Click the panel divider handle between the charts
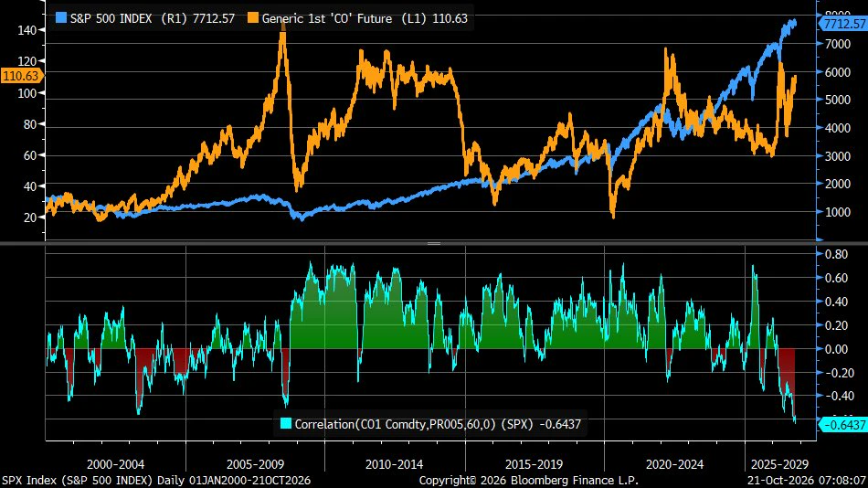The width and height of the screenshot is (868, 488). click(x=434, y=243)
